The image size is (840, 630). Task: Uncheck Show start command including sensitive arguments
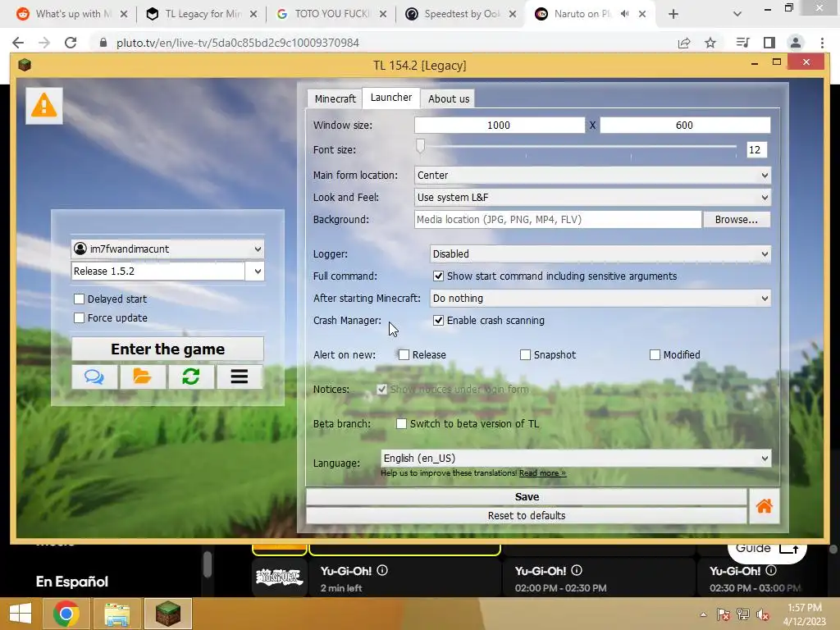pos(438,276)
